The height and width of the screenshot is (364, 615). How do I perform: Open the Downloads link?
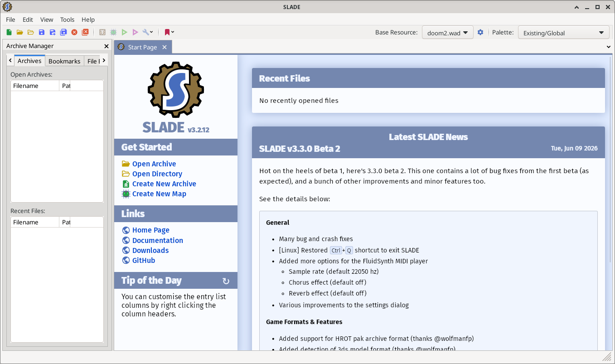[150, 250]
